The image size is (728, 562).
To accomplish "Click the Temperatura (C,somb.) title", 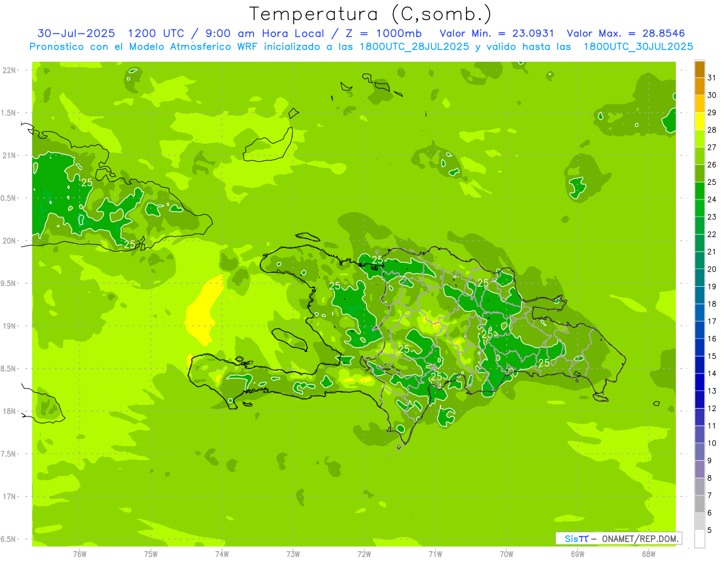I will (370, 15).
